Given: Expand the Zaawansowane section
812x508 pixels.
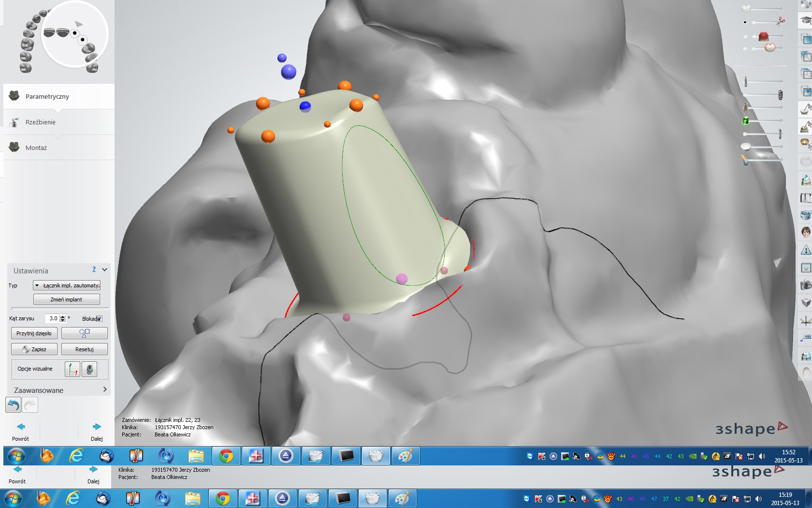Looking at the screenshot, I should point(104,389).
